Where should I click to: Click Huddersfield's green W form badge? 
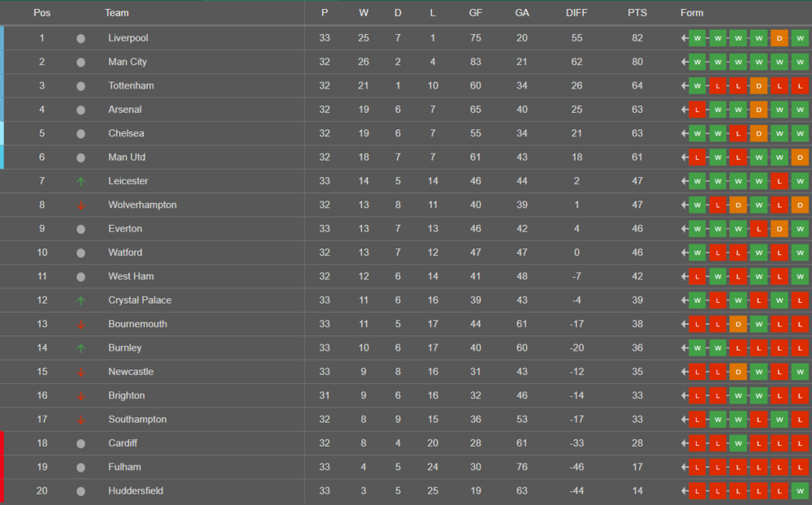pos(799,490)
